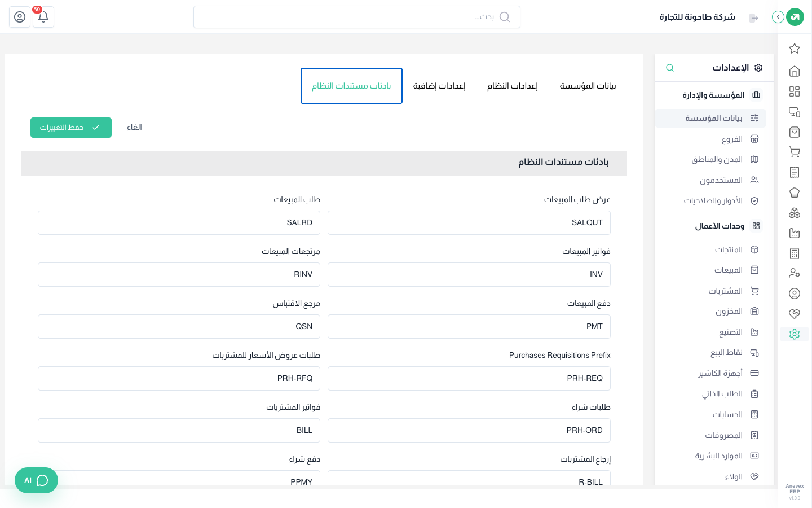The image size is (812, 508).
Task: Edit the مرجع الاقتباس prefix field QSN
Action: [179, 326]
